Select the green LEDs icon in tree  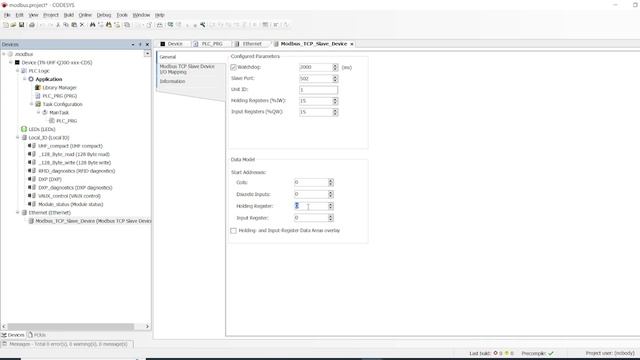[24, 129]
